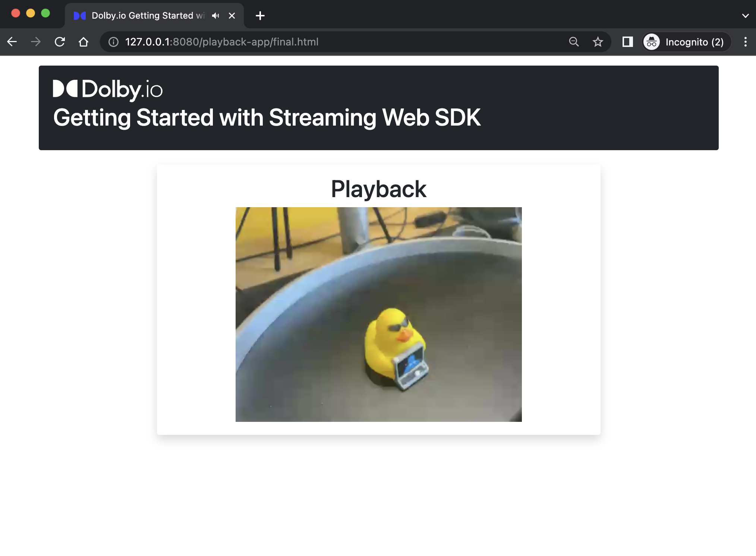
Task: Expand the tab search chevron
Action: tap(745, 16)
